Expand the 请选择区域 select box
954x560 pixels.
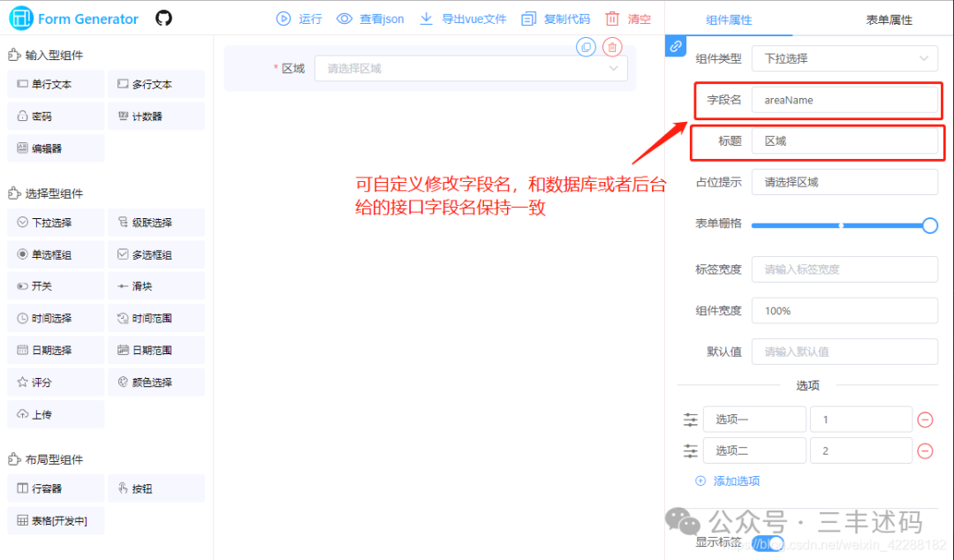(471, 68)
